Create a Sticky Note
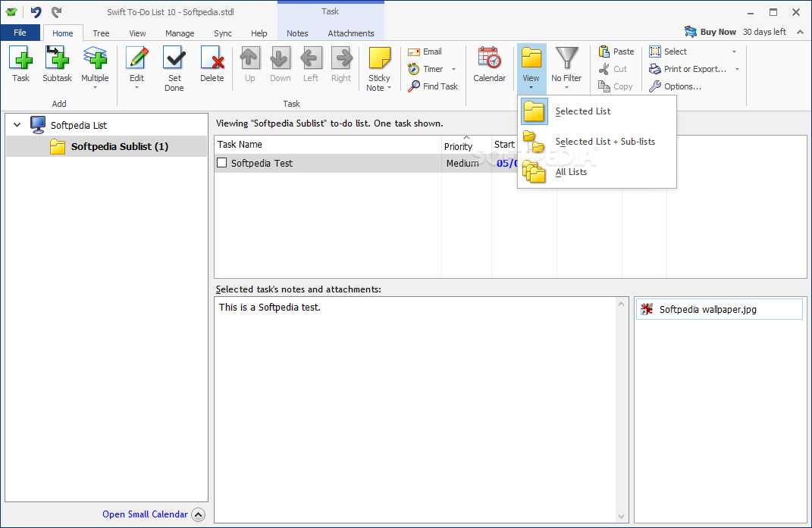The image size is (812, 528). click(379, 69)
